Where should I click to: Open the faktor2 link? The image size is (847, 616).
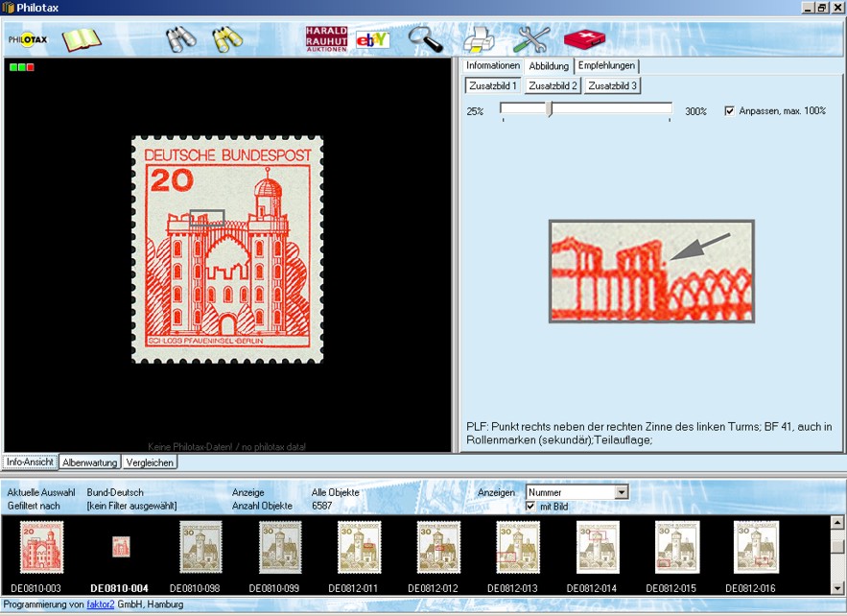click(x=101, y=604)
